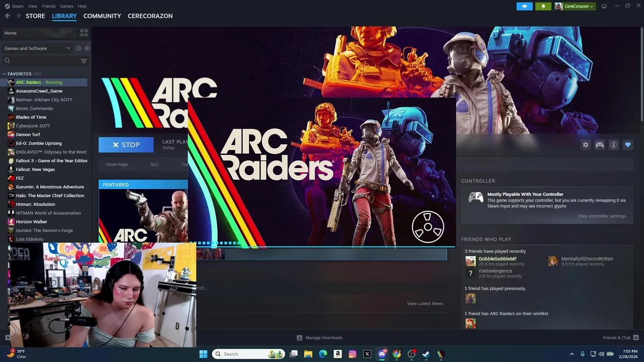644x362 pixels.
Task: Open GobbleGobbleMF friend avatar
Action: point(470,261)
